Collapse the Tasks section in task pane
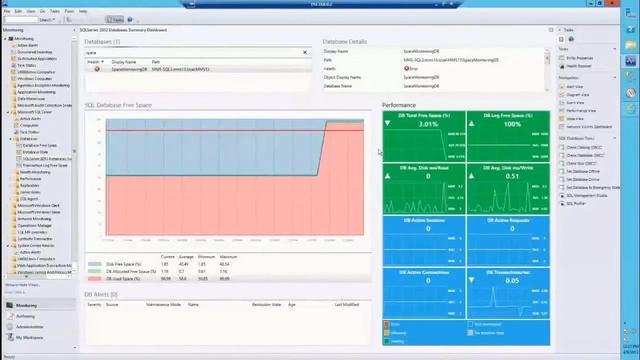The width and height of the screenshot is (640, 360). (x=615, y=49)
